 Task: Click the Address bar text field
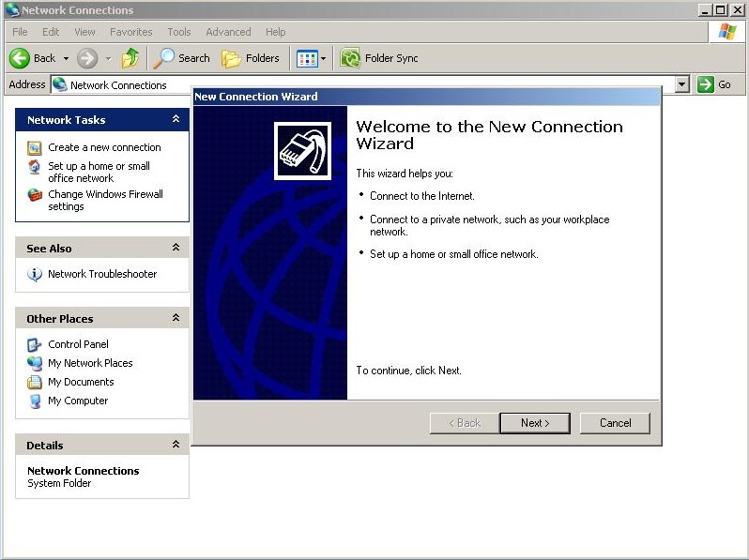363,84
